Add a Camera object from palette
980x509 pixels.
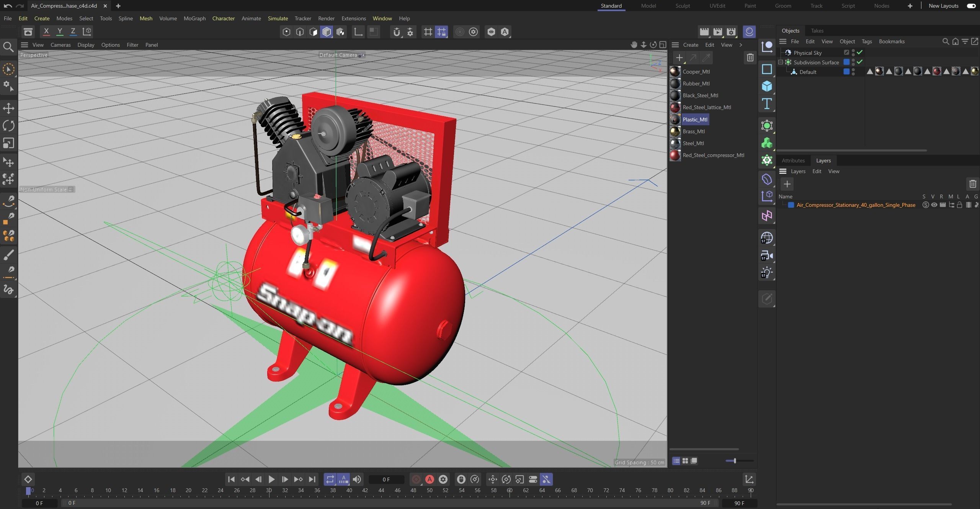tap(767, 255)
